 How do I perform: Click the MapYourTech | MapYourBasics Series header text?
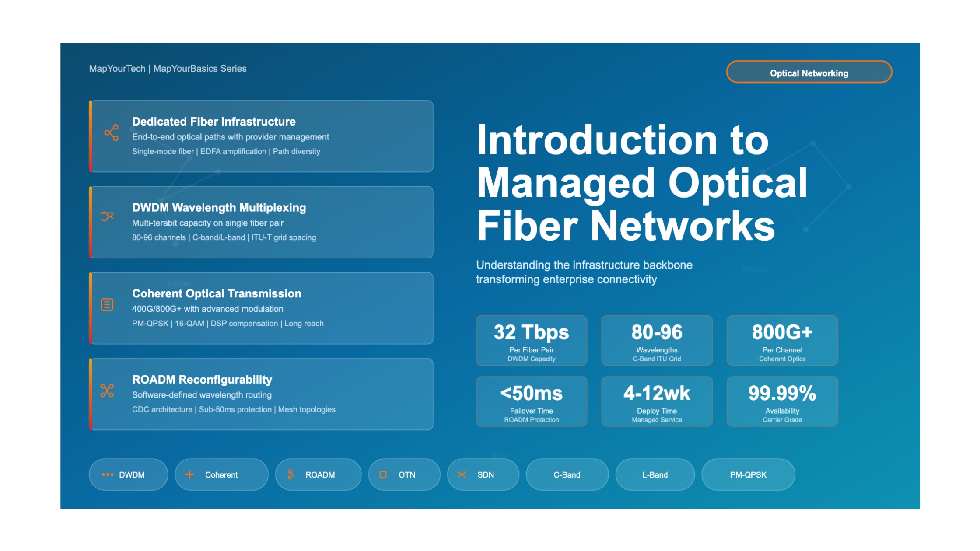point(168,69)
